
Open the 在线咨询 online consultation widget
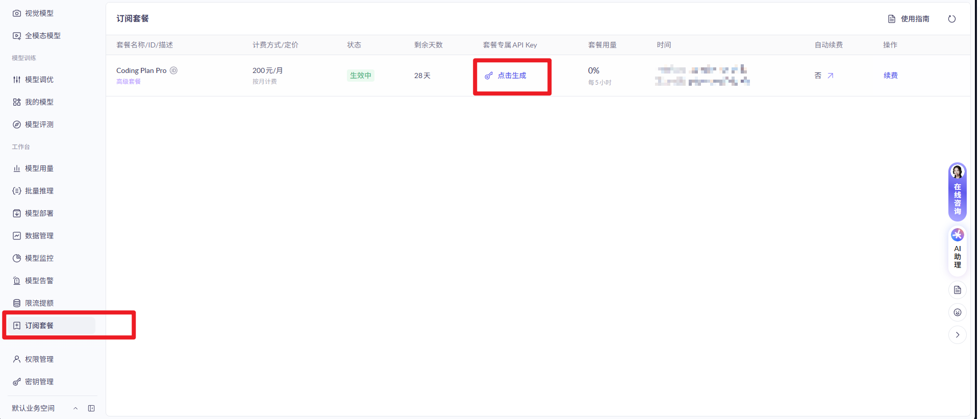[x=957, y=192]
